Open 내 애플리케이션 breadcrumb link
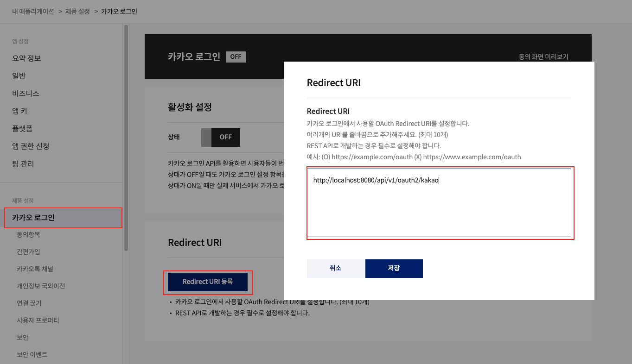Screen dimensions: 632x364 [x=33, y=11]
